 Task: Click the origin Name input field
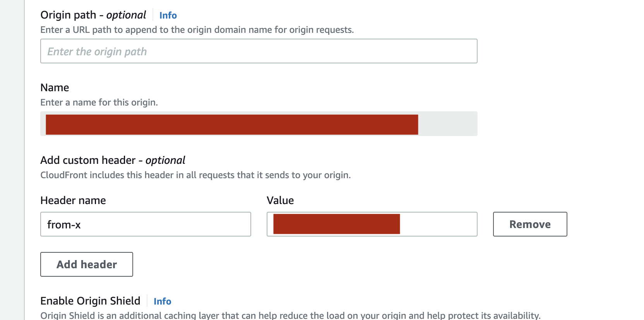click(x=259, y=124)
